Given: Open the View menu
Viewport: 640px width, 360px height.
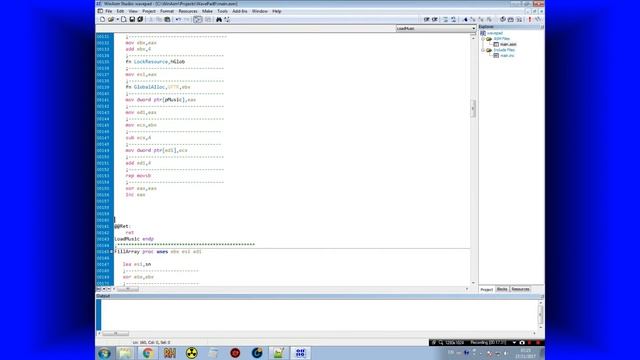Looking at the screenshot, I should click(x=133, y=11).
